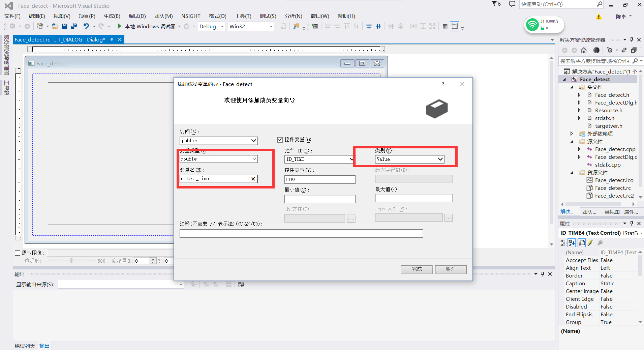Toggle the dialog editor grid icon
This screenshot has width=644, height=350.
pyautogui.click(x=445, y=26)
